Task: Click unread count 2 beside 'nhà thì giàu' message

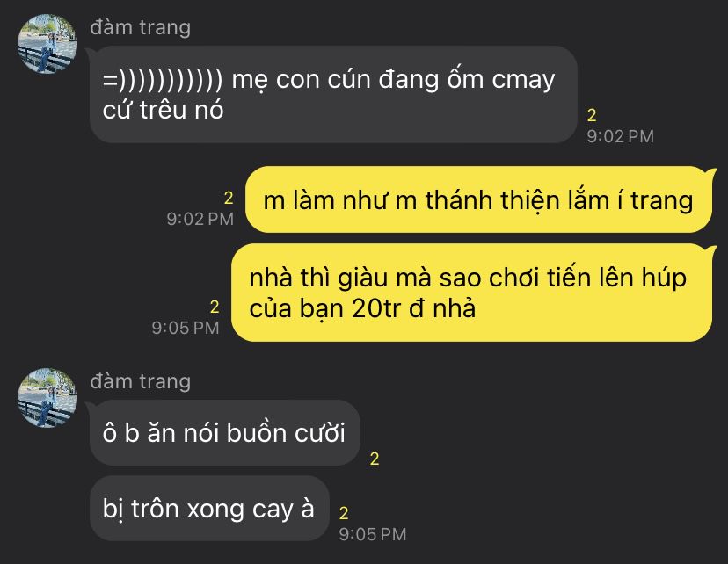Action: click(215, 307)
